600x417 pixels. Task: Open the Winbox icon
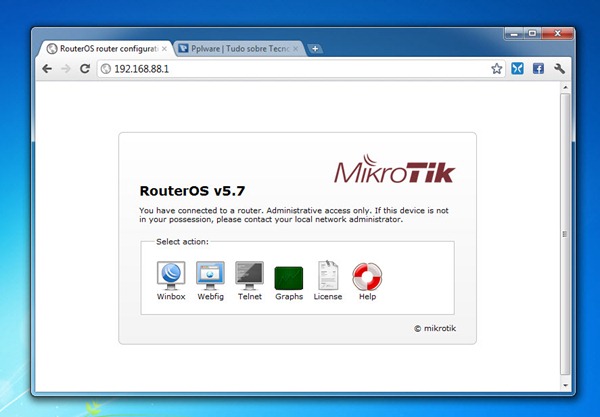click(171, 276)
